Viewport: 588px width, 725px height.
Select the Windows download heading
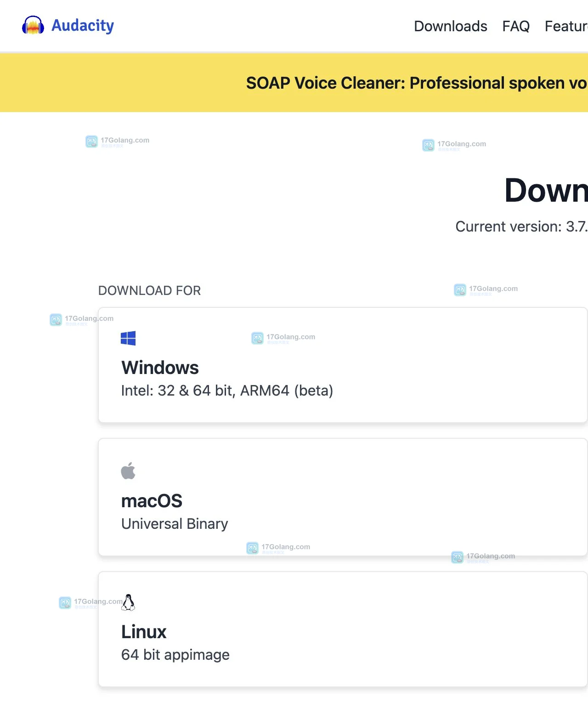pyautogui.click(x=160, y=368)
